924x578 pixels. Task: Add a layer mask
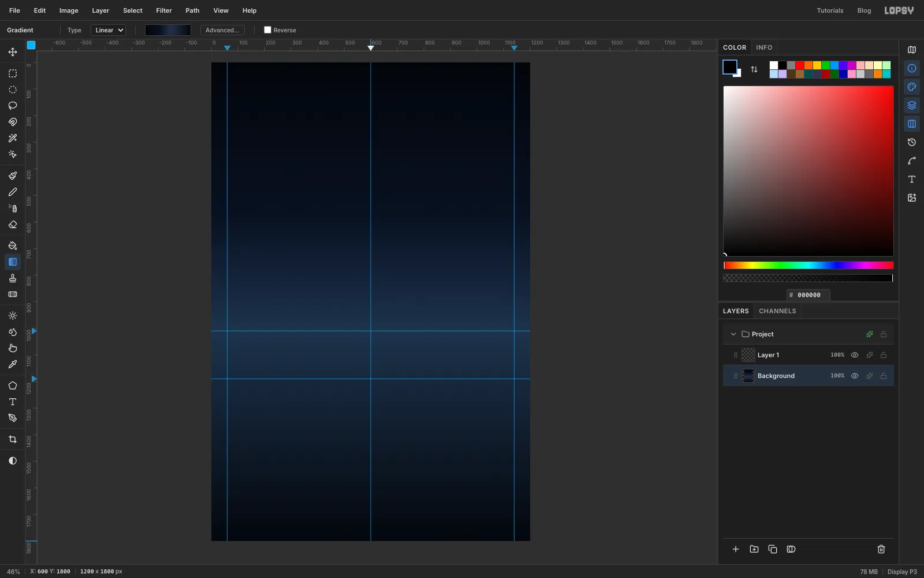pyautogui.click(x=791, y=549)
